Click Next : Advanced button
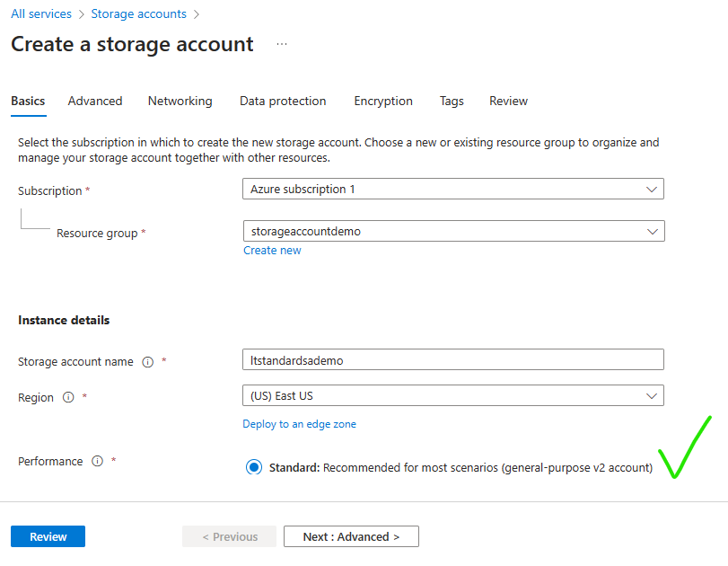Viewport: 728px width, 566px height. click(352, 536)
